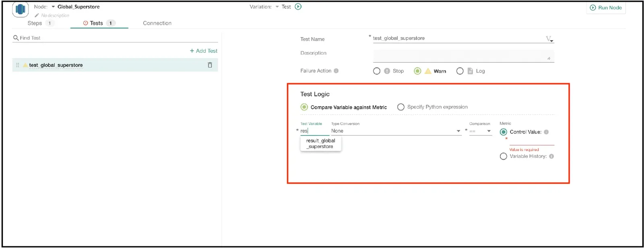Click the Add Test link
The image size is (644, 248).
[204, 51]
